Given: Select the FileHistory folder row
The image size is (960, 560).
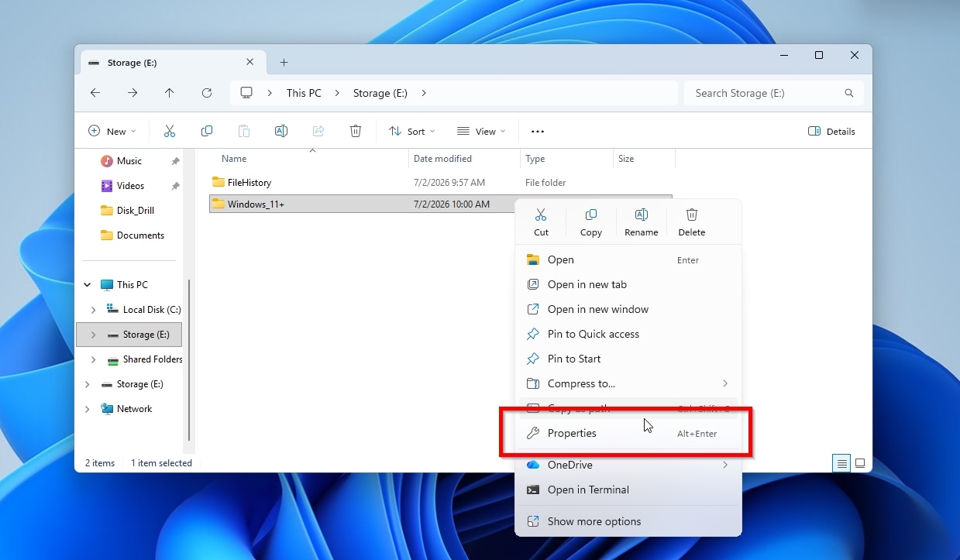Looking at the screenshot, I should pos(440,183).
